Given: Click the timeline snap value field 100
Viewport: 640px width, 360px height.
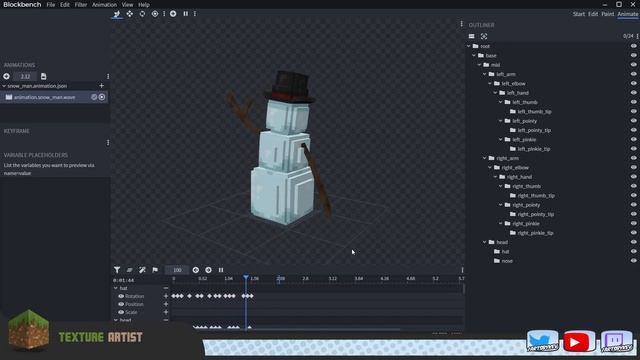Looking at the screenshot, I should click(x=177, y=270).
